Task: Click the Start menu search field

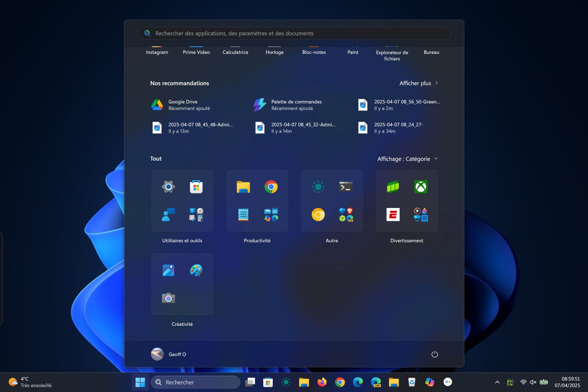Action: click(x=294, y=33)
